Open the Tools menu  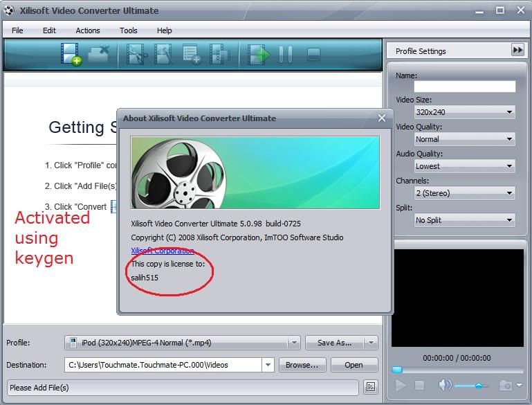[x=128, y=30]
